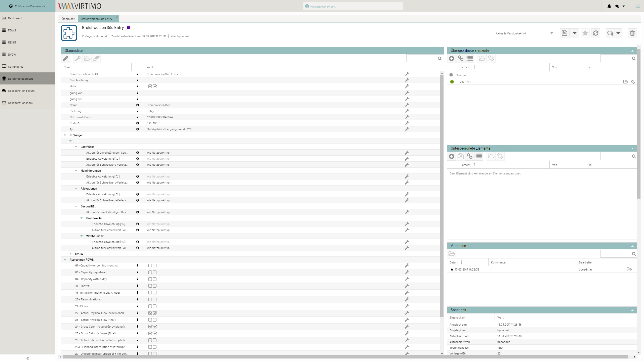Open Collaboration Inbox in sidebar
The width and height of the screenshot is (644, 362).
tap(28, 103)
